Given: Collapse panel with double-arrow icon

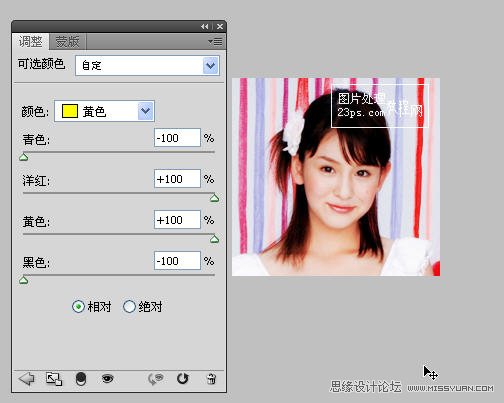Looking at the screenshot, I should tap(205, 26).
